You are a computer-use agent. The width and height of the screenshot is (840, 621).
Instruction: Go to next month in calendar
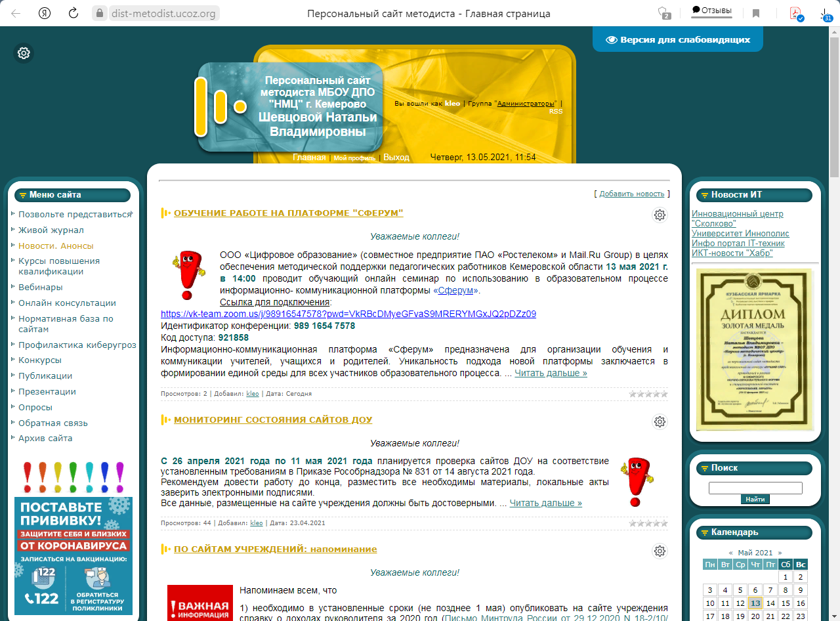[x=780, y=553]
